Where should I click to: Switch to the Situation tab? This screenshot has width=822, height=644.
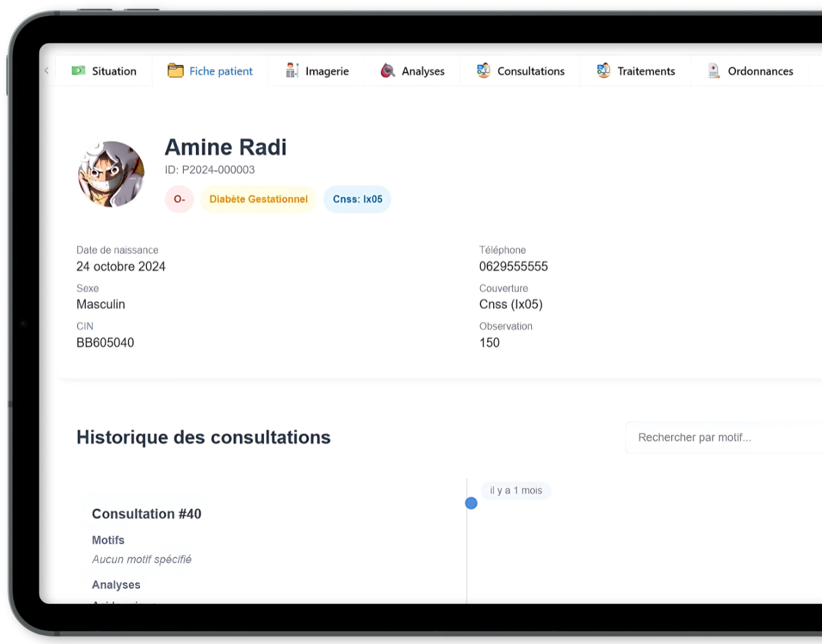(104, 71)
